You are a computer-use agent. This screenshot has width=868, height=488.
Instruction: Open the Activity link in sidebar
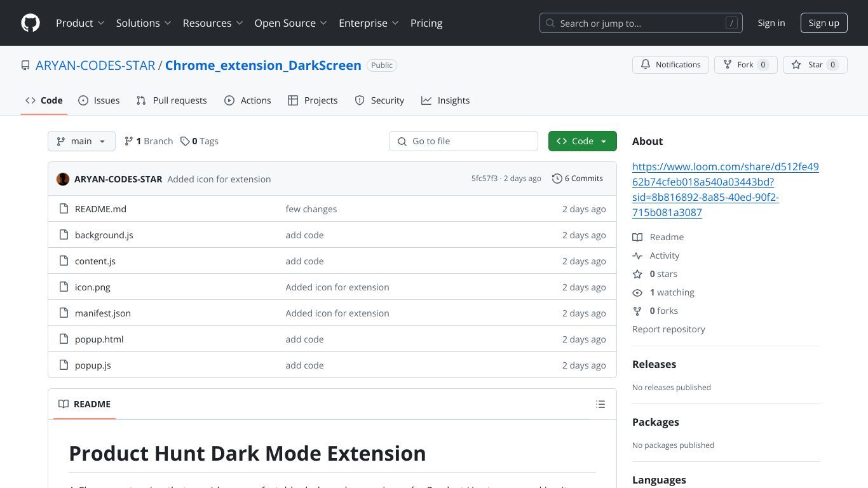click(656, 255)
